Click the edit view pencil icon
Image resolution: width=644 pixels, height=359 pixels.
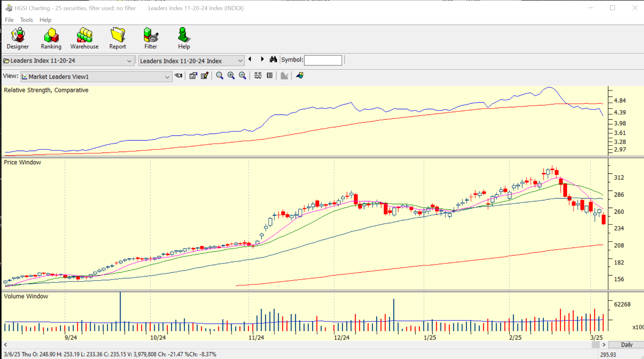[x=205, y=76]
